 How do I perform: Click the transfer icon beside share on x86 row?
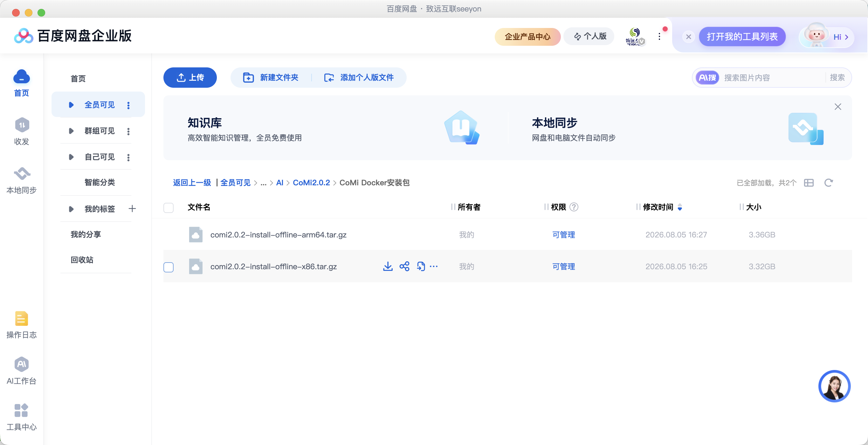[x=421, y=266]
